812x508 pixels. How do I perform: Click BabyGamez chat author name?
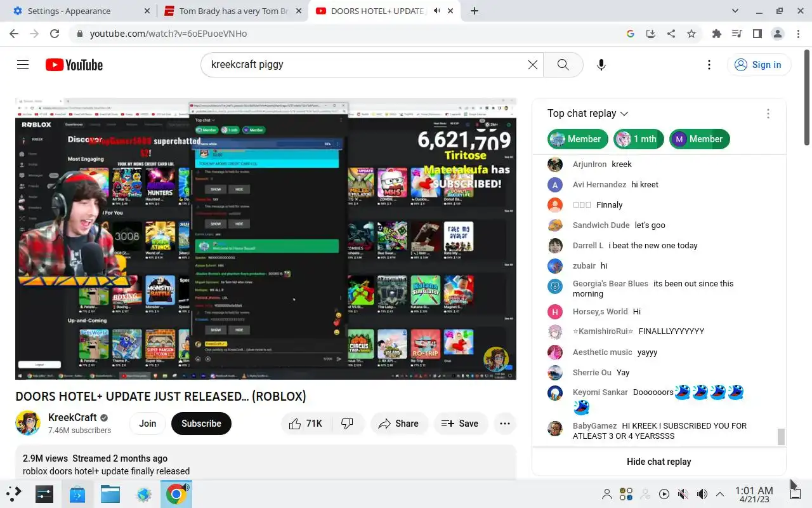click(x=594, y=426)
